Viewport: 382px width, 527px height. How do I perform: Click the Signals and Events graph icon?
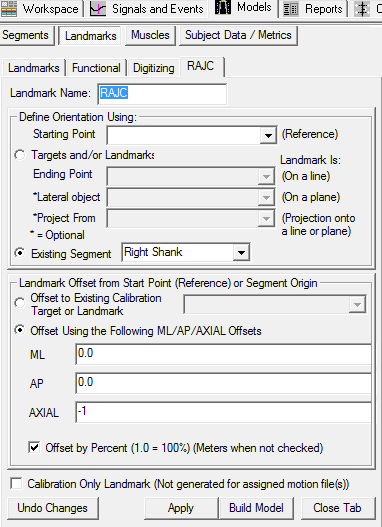tap(98, 9)
